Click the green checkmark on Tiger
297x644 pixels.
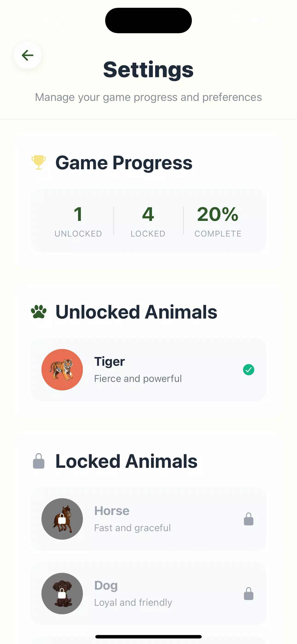248,369
